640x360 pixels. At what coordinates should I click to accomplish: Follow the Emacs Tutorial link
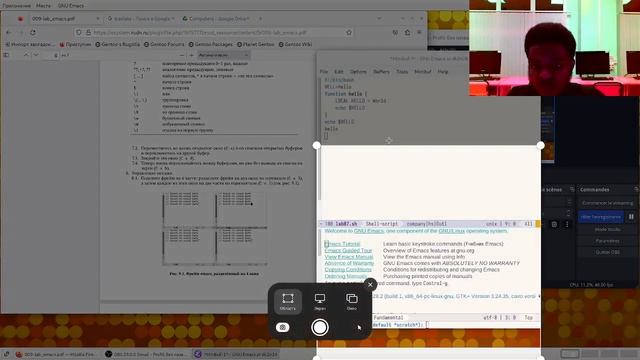pyautogui.click(x=342, y=244)
